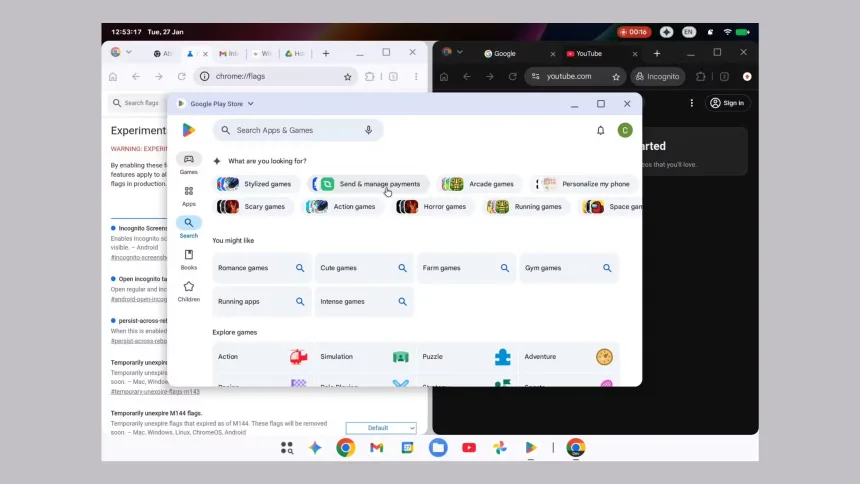Select Stylized games suggestion chip
Screen dimensions: 860x484
click(256, 184)
